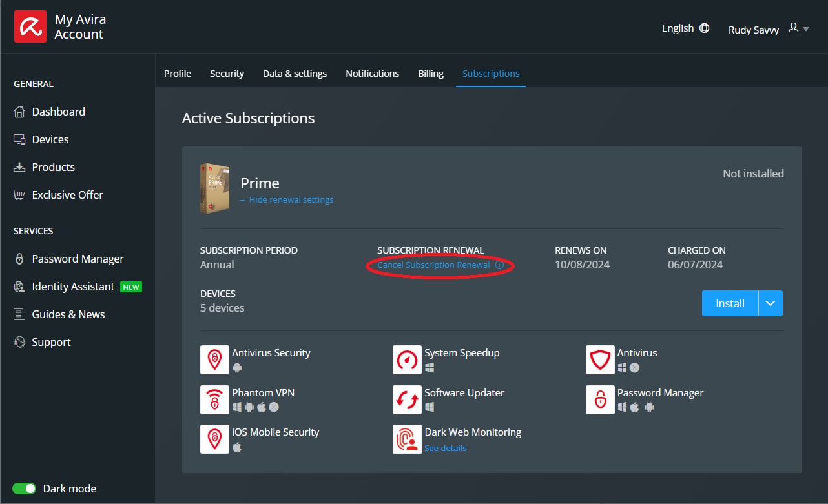Viewport: 828px width, 504px height.
Task: Click the Phantom VPN product icon
Action: tap(214, 399)
